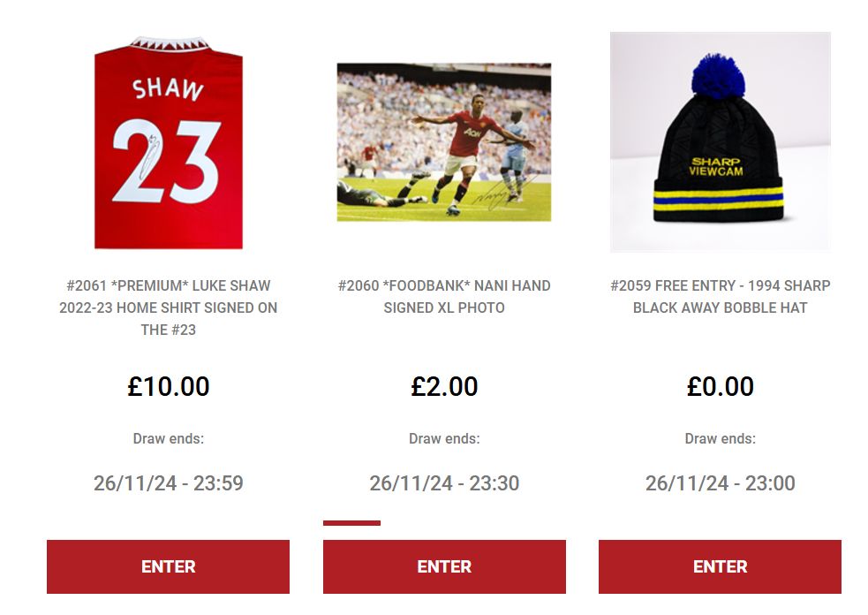
Task: Click the 'Draw ends:' label below £0.00
Action: point(721,439)
